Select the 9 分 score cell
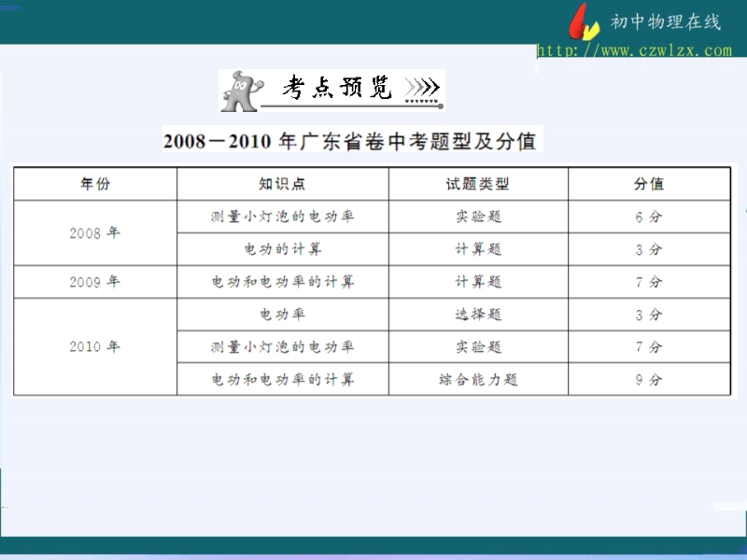 coord(648,379)
